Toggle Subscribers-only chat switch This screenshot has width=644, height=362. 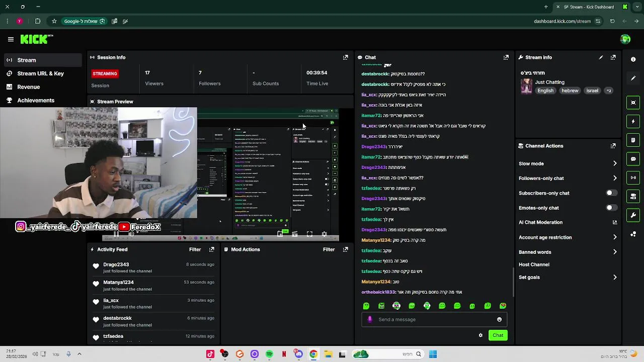611,193
